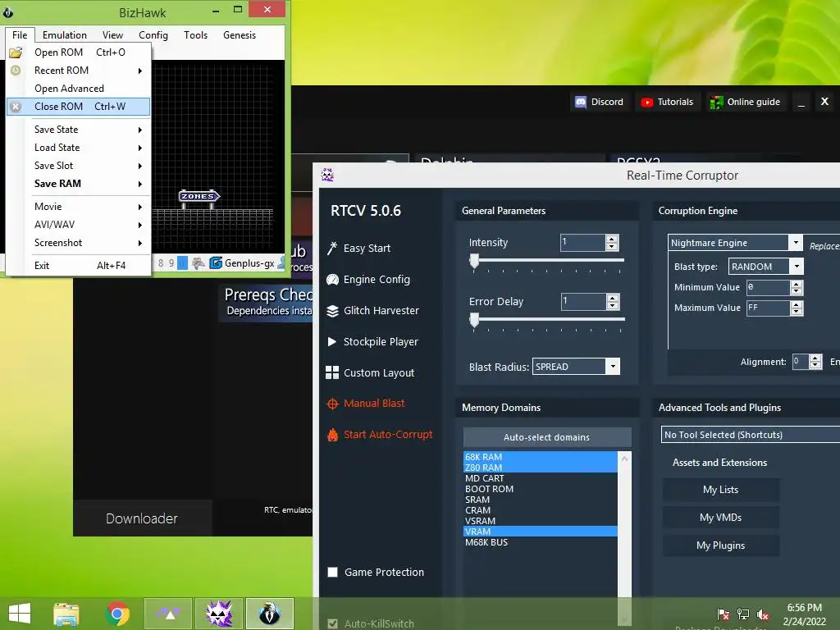
Task: Click the muted volume tray icon
Action: point(763,614)
